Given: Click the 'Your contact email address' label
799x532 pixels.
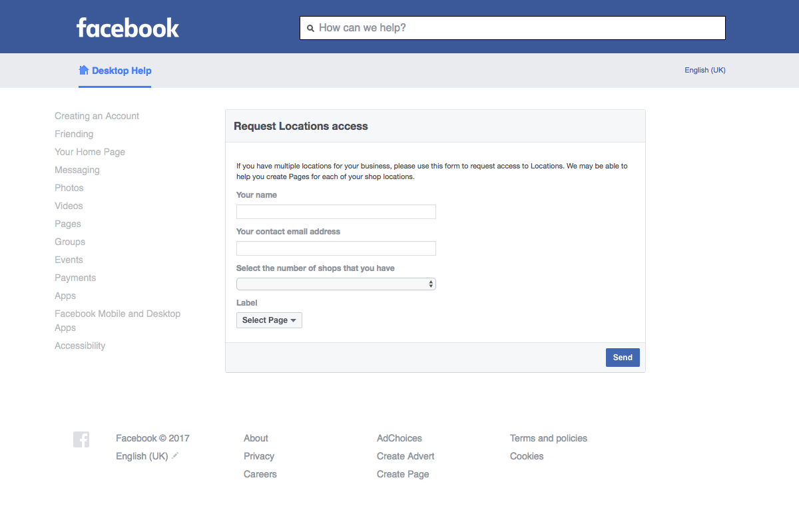Looking at the screenshot, I should [x=288, y=232].
